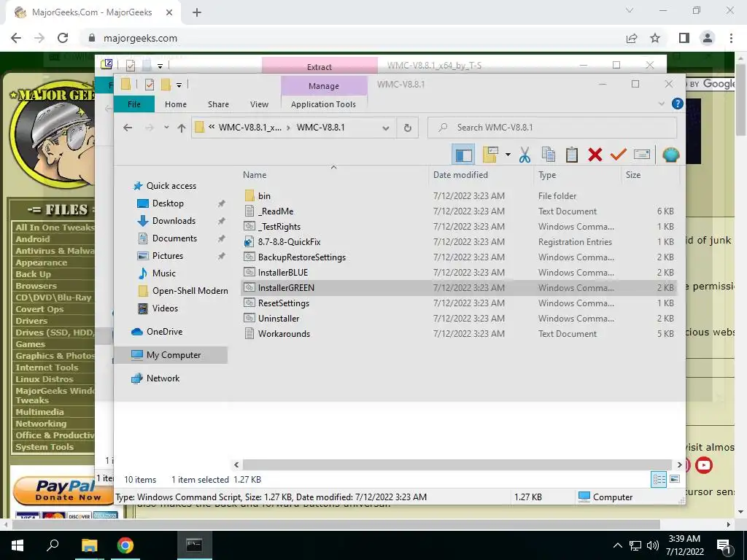Focus the Search WMC-V8.8.1 box
Viewport: 747px width, 560px height.
552,128
